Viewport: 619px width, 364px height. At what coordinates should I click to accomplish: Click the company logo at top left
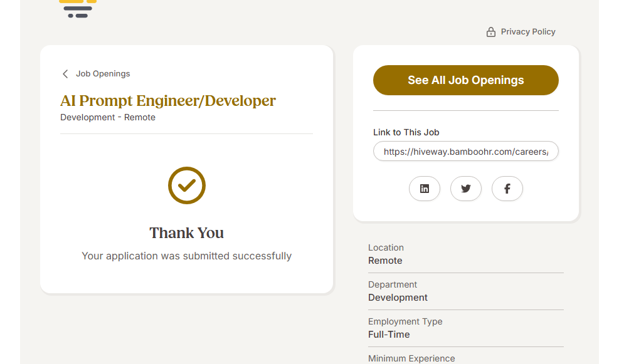click(78, 8)
